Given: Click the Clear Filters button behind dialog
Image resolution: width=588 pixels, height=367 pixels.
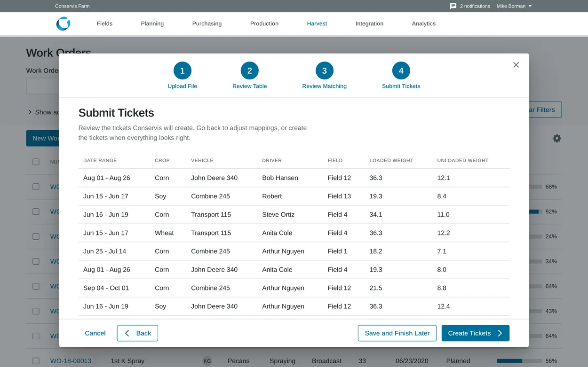Looking at the screenshot, I should [x=545, y=109].
